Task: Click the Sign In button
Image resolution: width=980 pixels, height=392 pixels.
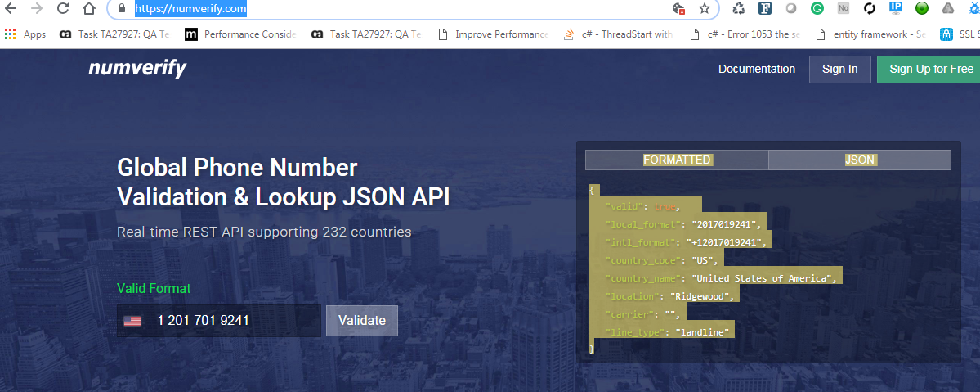Action: pos(840,70)
